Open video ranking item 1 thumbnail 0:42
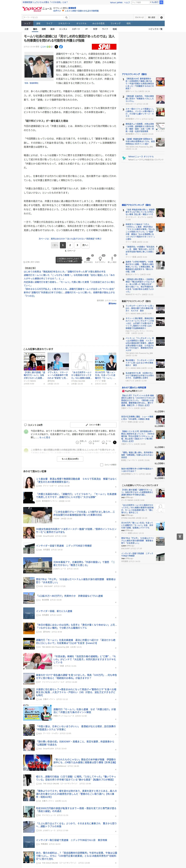186x868 pixels. pyautogui.click(x=160, y=309)
